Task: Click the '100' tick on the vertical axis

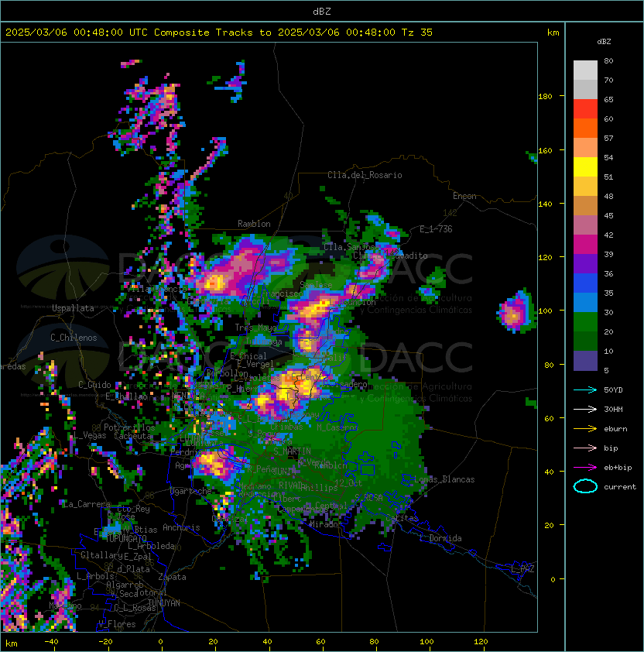Action: (545, 311)
